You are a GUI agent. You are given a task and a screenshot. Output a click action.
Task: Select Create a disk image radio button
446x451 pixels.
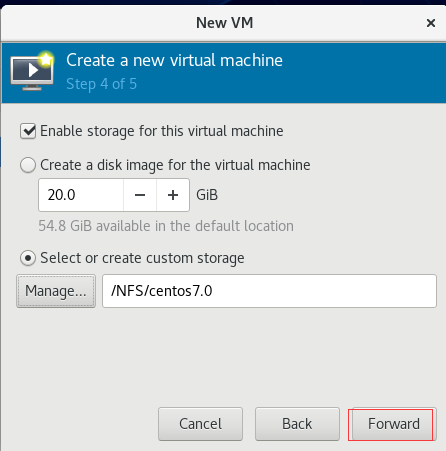point(28,165)
